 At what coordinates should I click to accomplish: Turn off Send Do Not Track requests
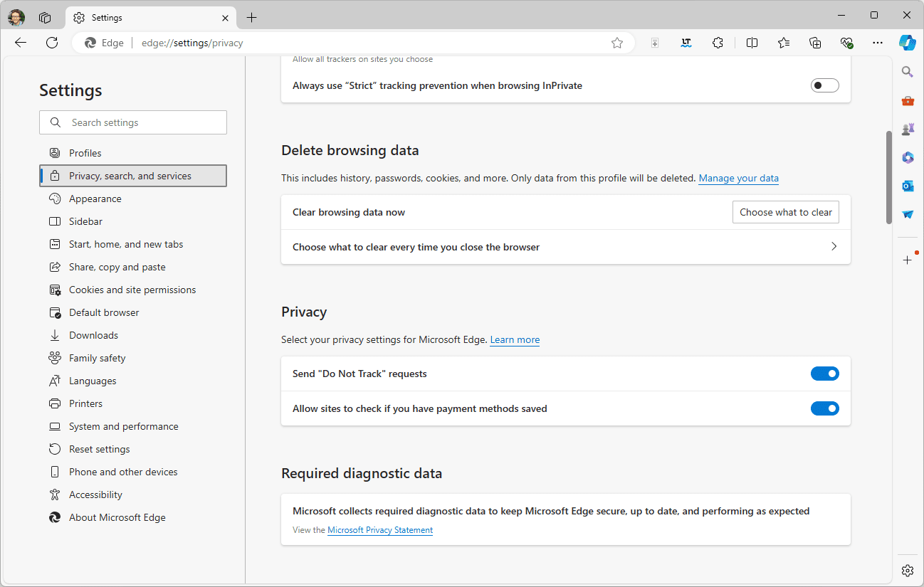[x=824, y=374]
